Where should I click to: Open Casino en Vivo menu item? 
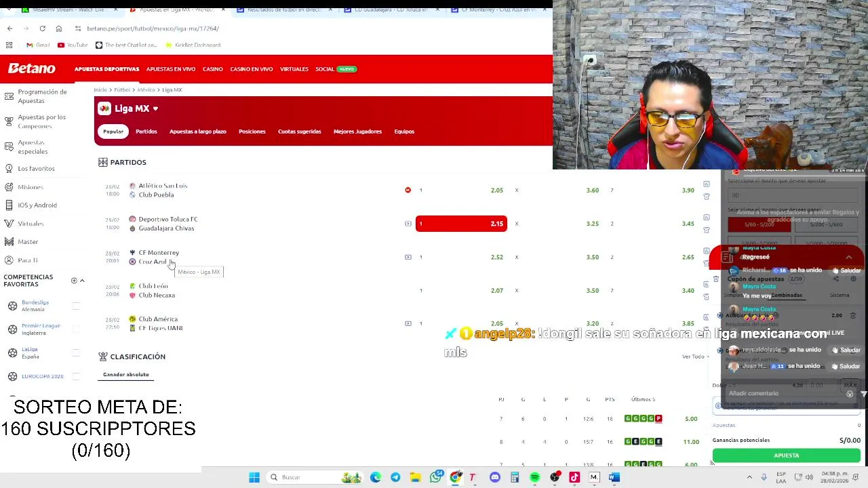pos(251,69)
